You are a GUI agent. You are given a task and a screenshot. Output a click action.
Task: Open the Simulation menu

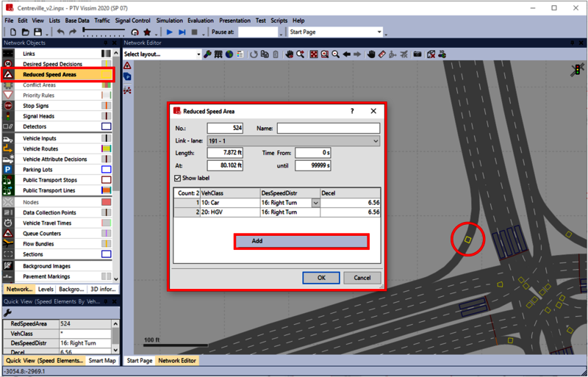point(168,21)
